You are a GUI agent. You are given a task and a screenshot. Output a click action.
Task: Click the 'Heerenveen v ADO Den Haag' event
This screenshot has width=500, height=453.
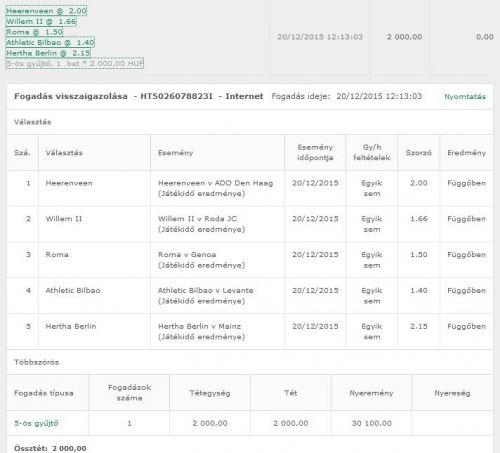tap(215, 183)
